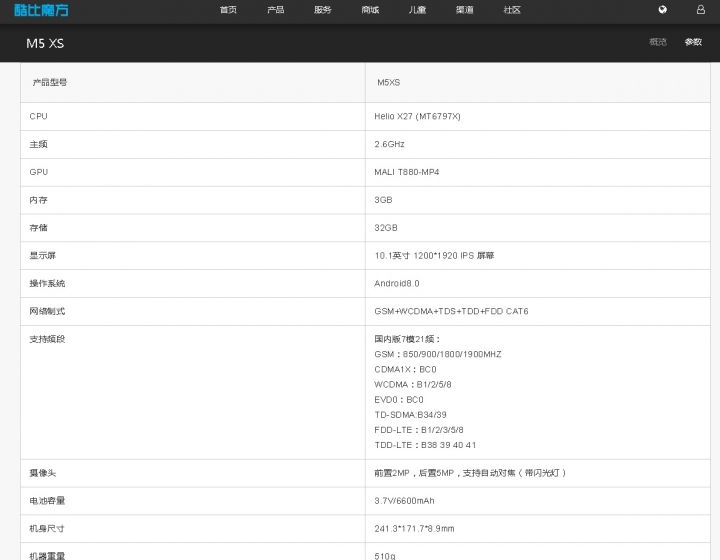Select the 3GB memory value
The image size is (720, 560).
[383, 200]
